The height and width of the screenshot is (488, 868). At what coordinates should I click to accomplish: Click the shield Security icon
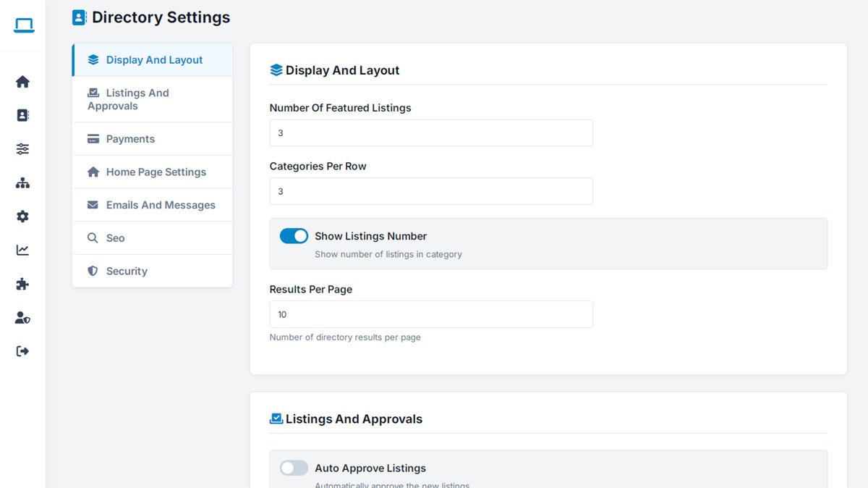coord(93,271)
